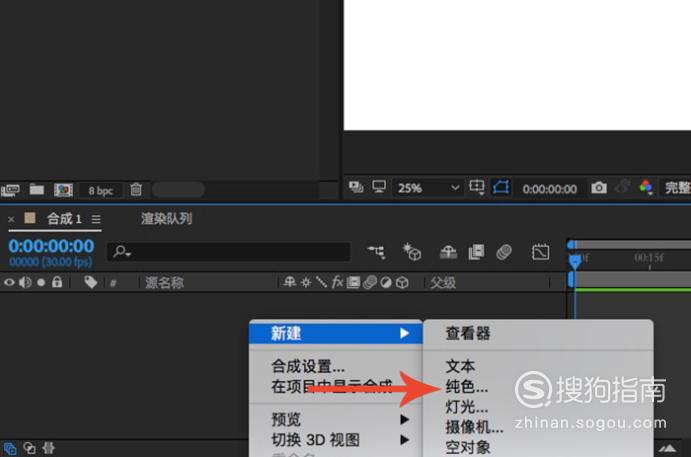Click the timeline zoom mountain icon
The height and width of the screenshot is (457, 691).
[668, 449]
